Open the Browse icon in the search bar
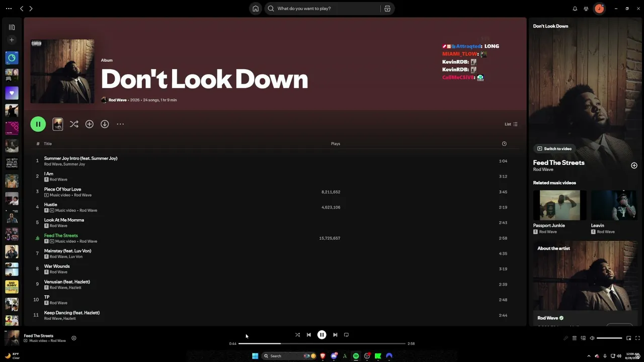 pyautogui.click(x=387, y=9)
